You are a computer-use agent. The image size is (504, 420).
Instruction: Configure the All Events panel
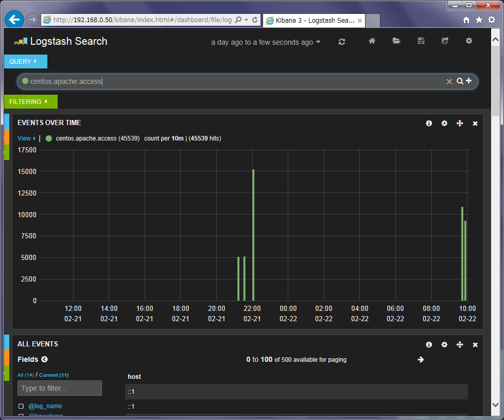[x=444, y=345]
